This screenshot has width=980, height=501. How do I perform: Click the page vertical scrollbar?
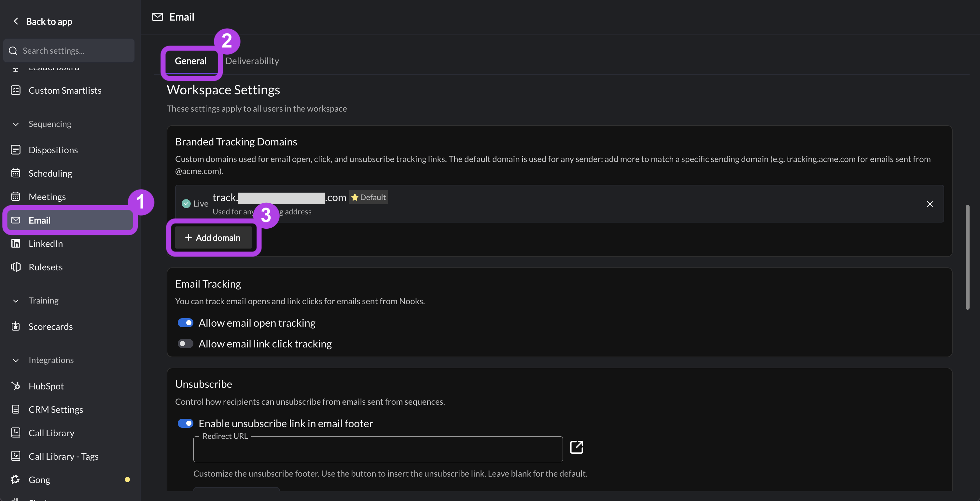(967, 257)
